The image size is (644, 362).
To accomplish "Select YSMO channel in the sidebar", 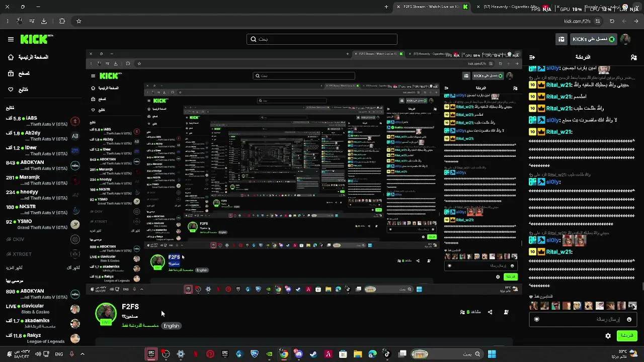I will pyautogui.click(x=43, y=224).
